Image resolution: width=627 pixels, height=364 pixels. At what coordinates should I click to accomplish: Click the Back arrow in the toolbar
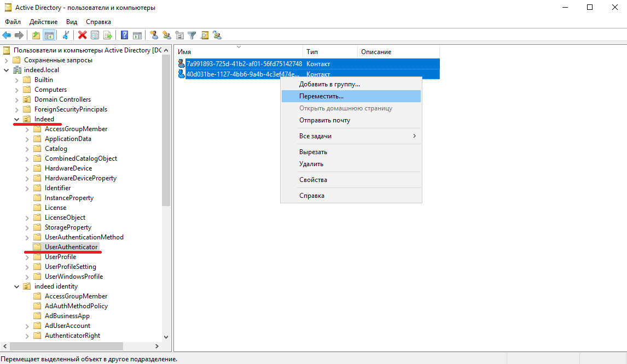[7, 36]
